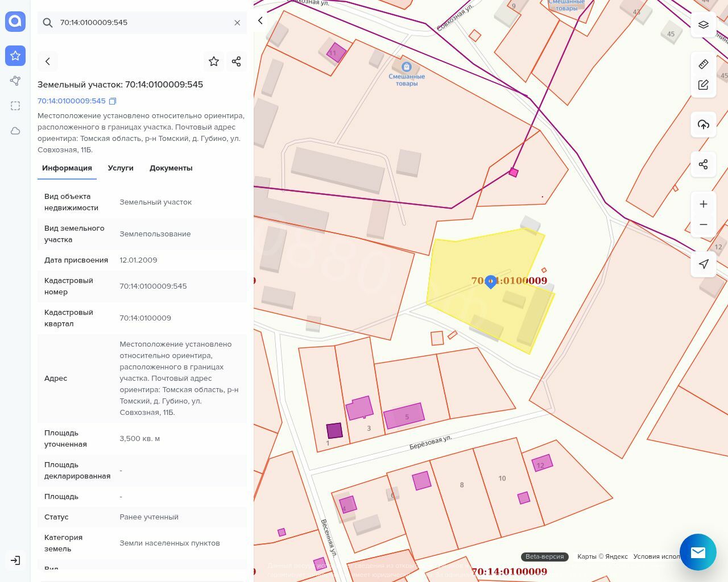
Task: Center map on my location
Action: coord(704,264)
